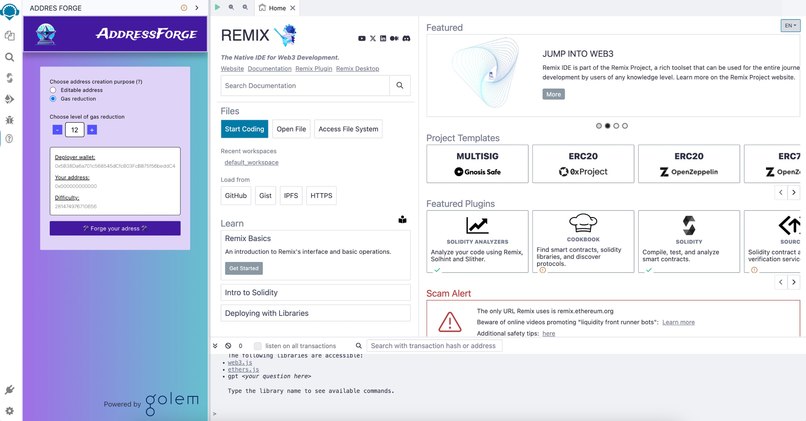Open the File Explorer sidebar icon
The height and width of the screenshot is (421, 806).
[x=10, y=35]
